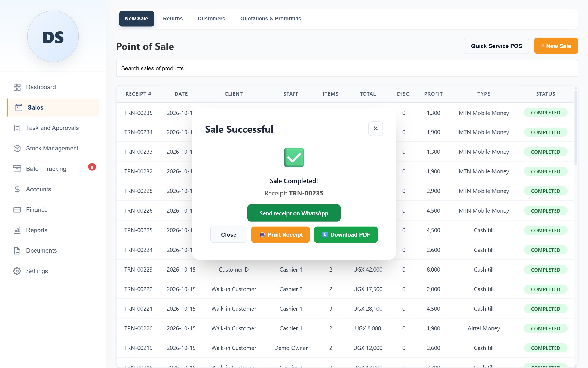Click the Finance card icon

click(x=17, y=210)
